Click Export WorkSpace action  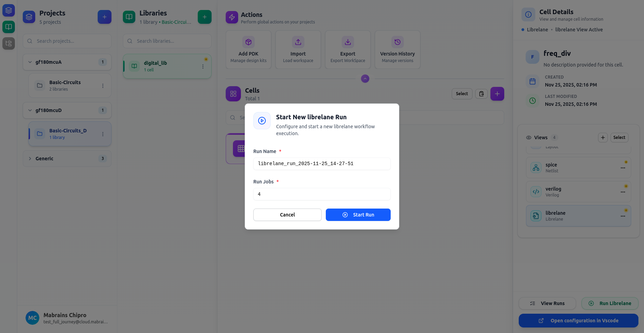348,50
